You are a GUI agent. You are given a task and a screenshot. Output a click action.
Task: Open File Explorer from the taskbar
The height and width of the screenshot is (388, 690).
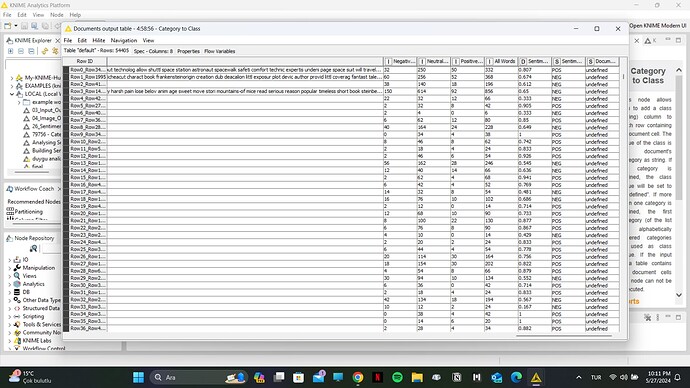tap(417, 377)
